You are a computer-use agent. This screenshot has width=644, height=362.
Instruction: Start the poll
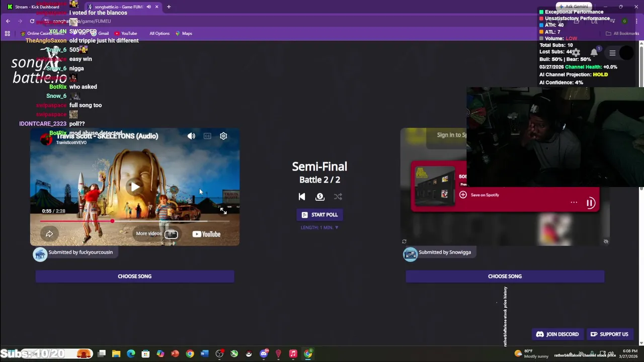pyautogui.click(x=319, y=215)
